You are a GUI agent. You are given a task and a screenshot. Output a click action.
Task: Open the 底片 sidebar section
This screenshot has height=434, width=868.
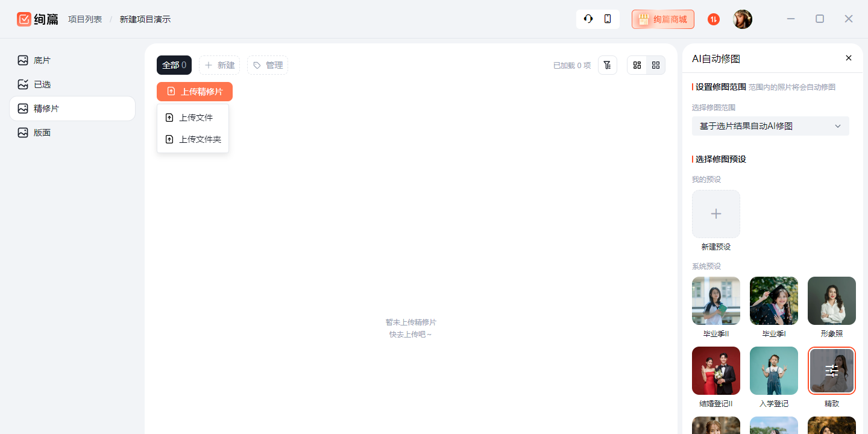pyautogui.click(x=42, y=60)
